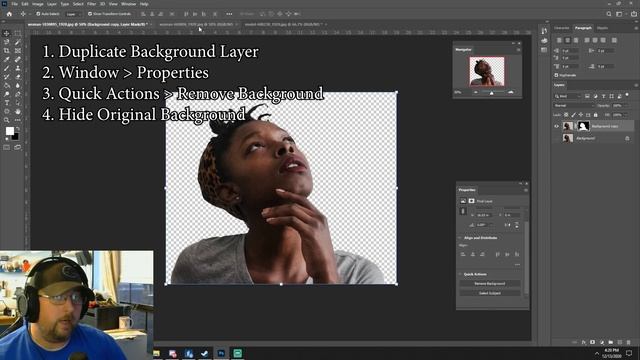This screenshot has height=360, width=640.
Task: Open Auto-Select Layer dropdown
Action: [73, 14]
